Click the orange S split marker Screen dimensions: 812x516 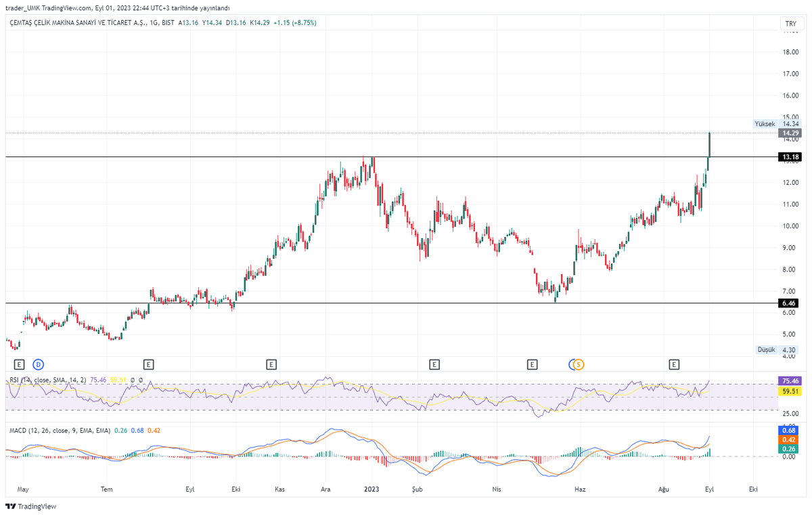pos(579,364)
